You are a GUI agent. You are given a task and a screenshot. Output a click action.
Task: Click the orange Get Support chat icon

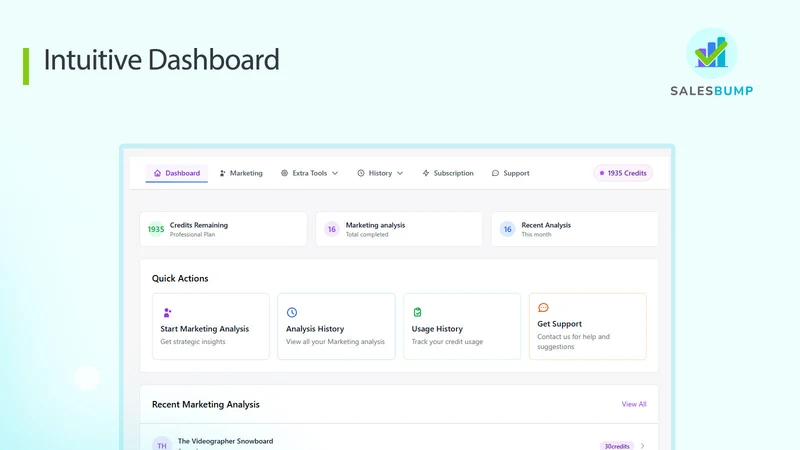(543, 307)
